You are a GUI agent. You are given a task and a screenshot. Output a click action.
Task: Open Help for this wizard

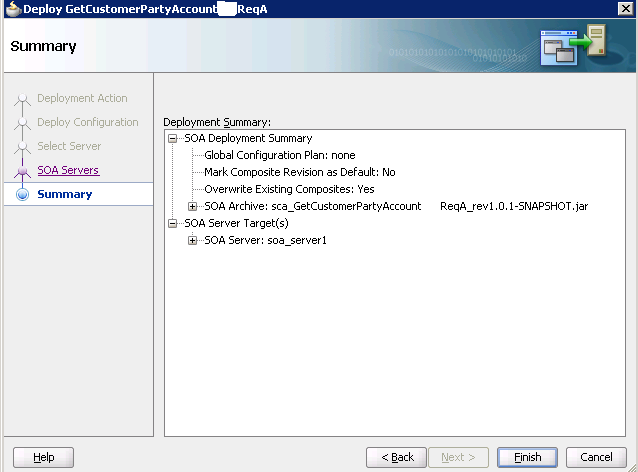(x=44, y=457)
